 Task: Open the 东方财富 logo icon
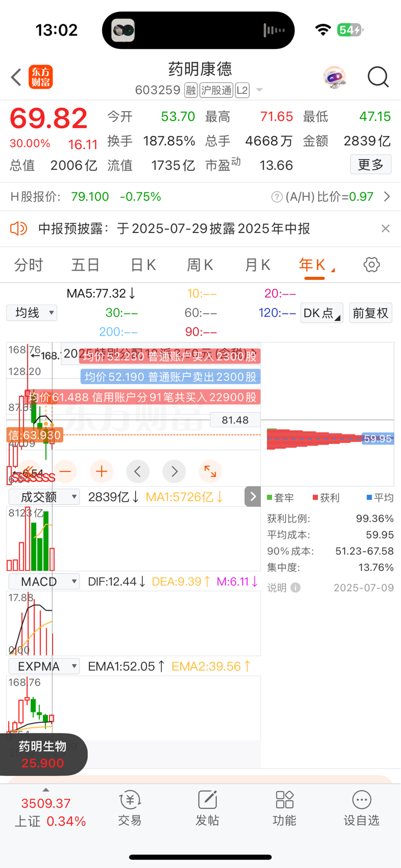(x=41, y=77)
